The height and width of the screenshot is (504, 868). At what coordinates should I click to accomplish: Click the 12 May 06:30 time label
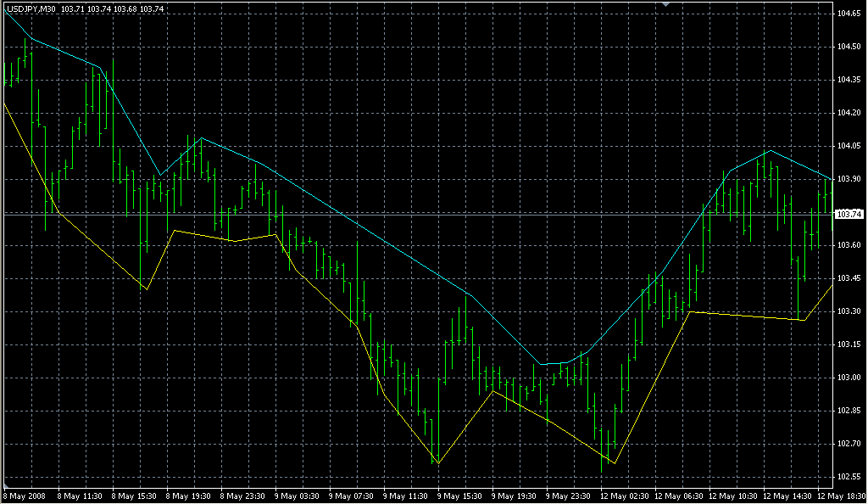click(x=678, y=495)
